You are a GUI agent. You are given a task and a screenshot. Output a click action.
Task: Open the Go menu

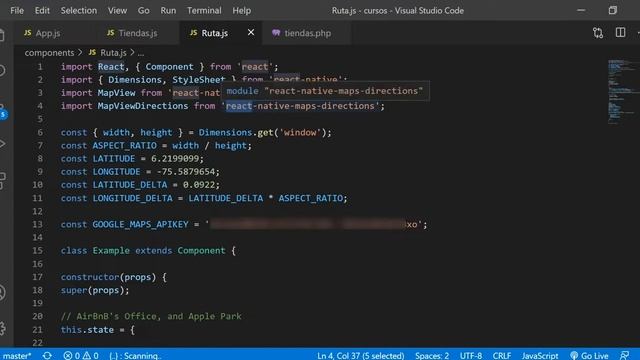coord(143,11)
